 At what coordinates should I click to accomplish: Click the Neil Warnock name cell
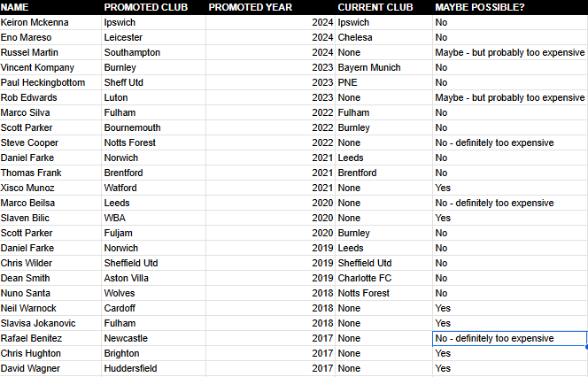(x=50, y=308)
